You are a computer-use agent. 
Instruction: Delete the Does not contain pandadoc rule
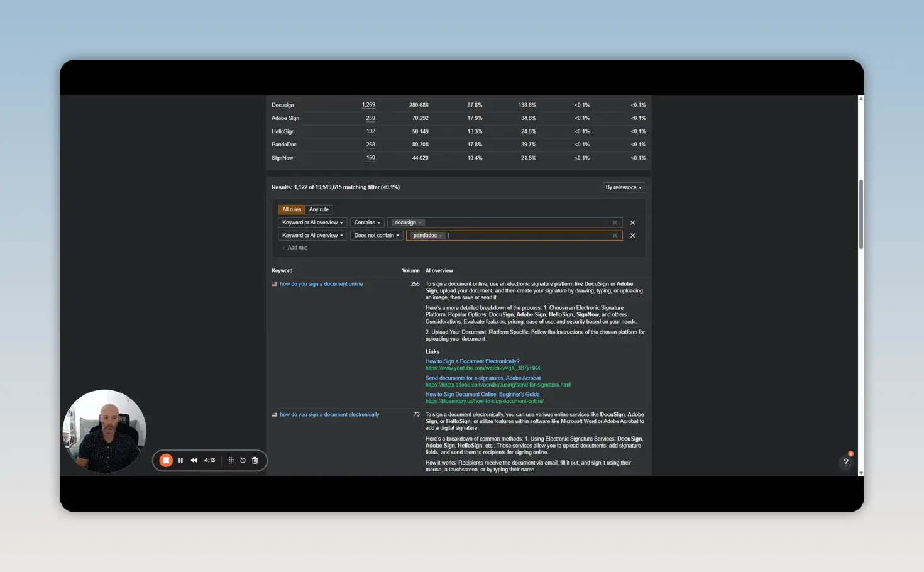pos(633,236)
